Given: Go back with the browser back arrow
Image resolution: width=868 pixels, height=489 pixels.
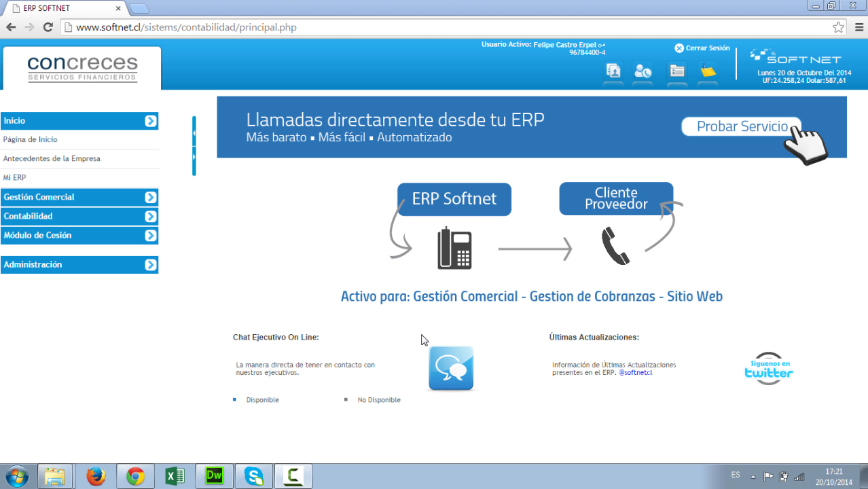Looking at the screenshot, I should pyautogui.click(x=11, y=27).
